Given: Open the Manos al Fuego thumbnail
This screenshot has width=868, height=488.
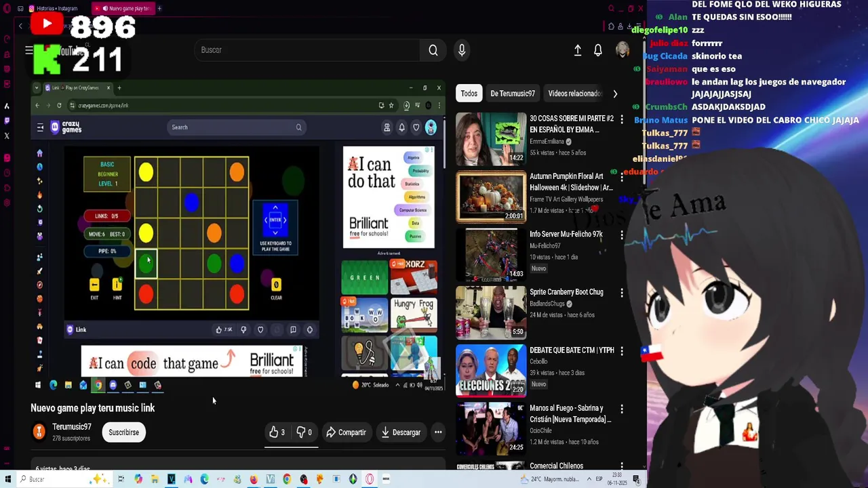Looking at the screenshot, I should pos(491,428).
